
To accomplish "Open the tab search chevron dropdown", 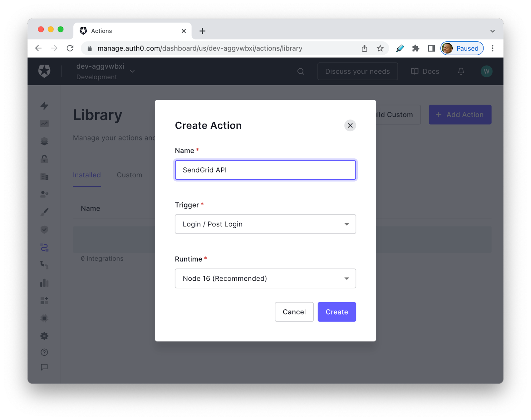I will [493, 31].
